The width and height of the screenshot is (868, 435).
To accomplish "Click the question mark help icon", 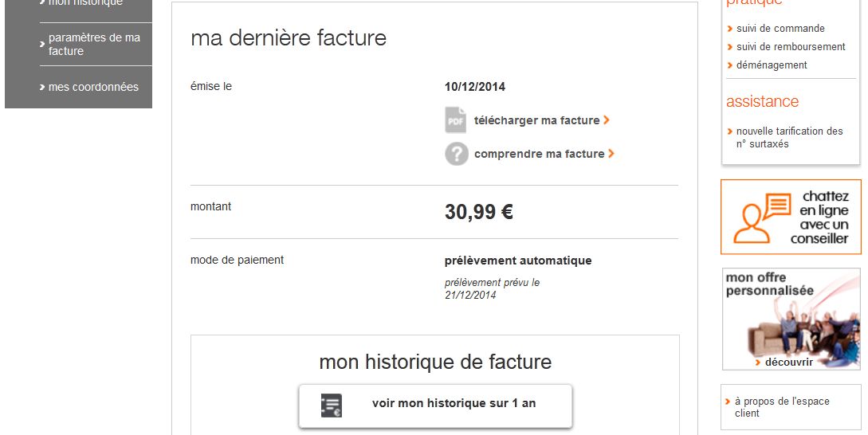I will click(456, 154).
